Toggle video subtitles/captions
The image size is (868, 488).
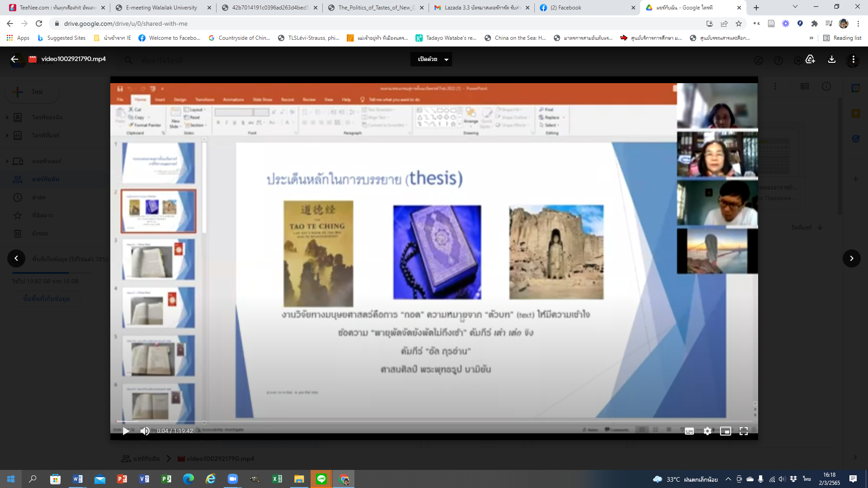689,431
